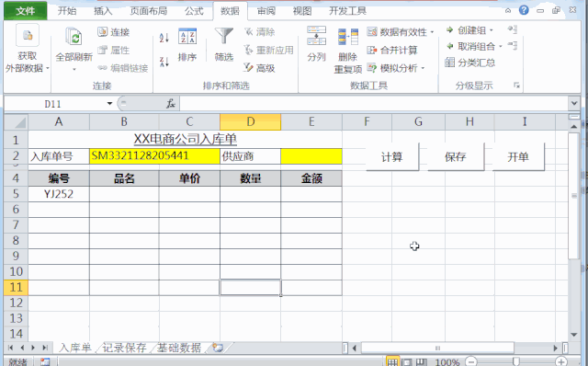
Task: Switch to the 插入 tab
Action: (103, 11)
